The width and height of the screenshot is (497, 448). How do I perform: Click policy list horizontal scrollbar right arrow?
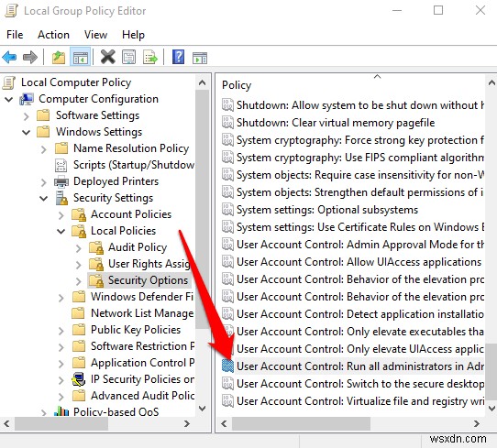[x=476, y=423]
